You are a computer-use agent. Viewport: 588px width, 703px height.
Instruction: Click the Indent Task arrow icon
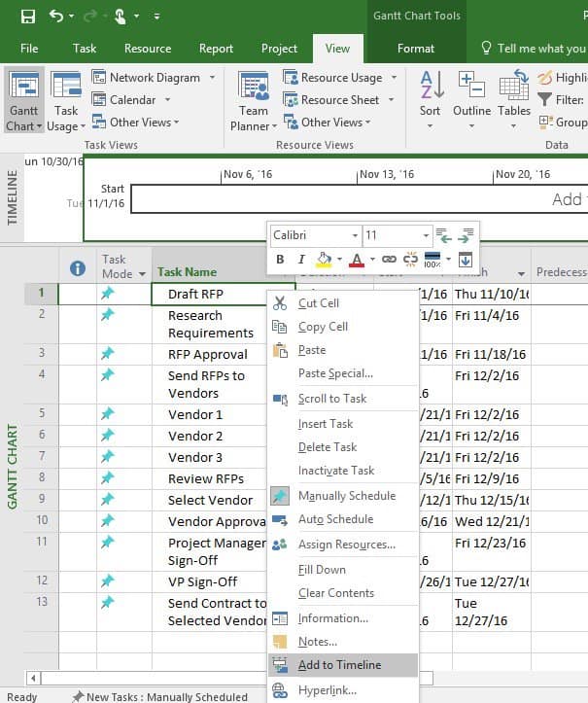[467, 235]
